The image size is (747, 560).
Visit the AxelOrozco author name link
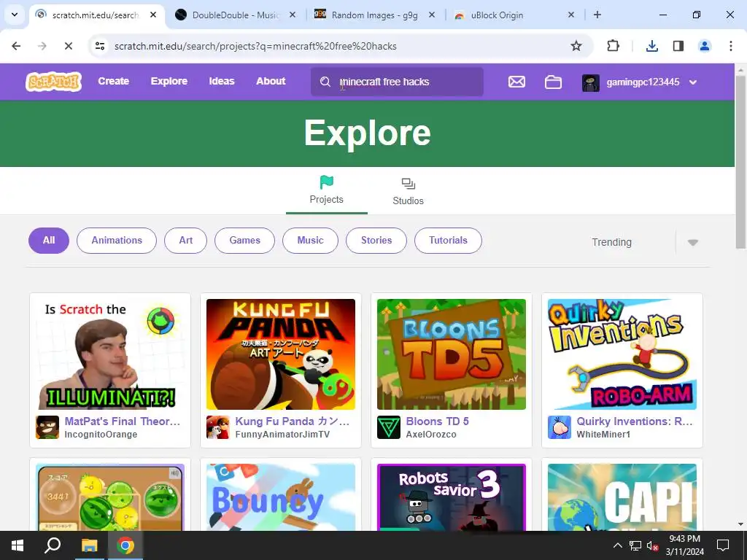click(431, 435)
